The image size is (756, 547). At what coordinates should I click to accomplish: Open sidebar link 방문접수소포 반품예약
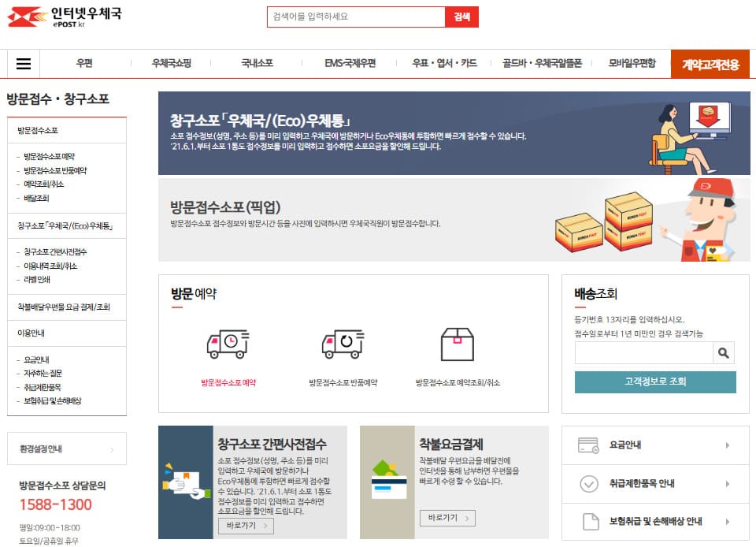coord(55,171)
